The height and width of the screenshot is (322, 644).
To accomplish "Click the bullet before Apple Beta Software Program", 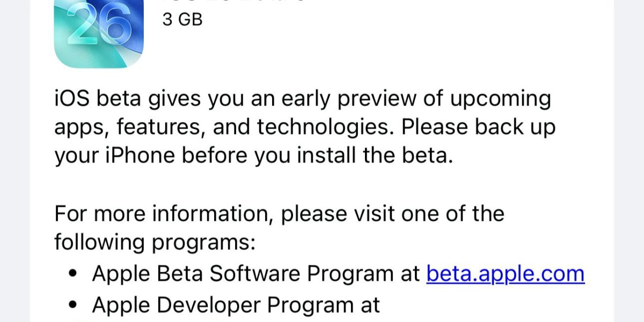I will tap(74, 275).
